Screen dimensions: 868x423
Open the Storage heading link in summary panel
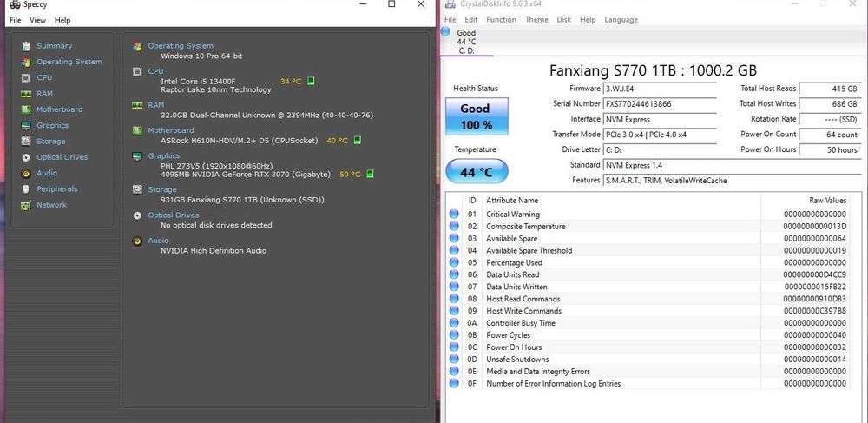(x=162, y=190)
